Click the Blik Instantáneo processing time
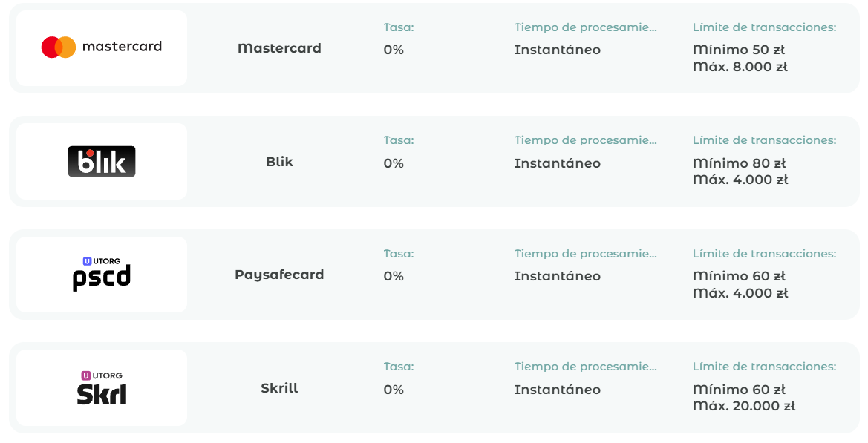The height and width of the screenshot is (443, 868). point(557,163)
